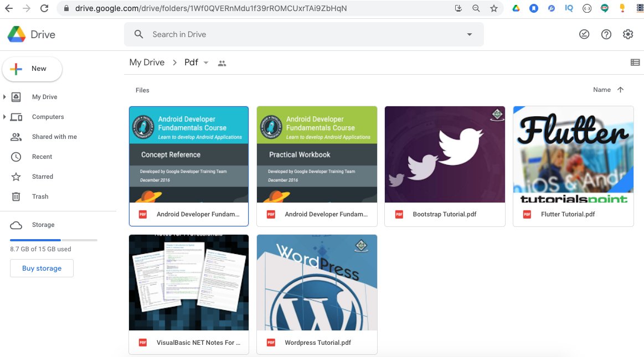Select the Concept Reference Android PDF thumbnail
The width and height of the screenshot is (644, 357).
click(x=189, y=155)
